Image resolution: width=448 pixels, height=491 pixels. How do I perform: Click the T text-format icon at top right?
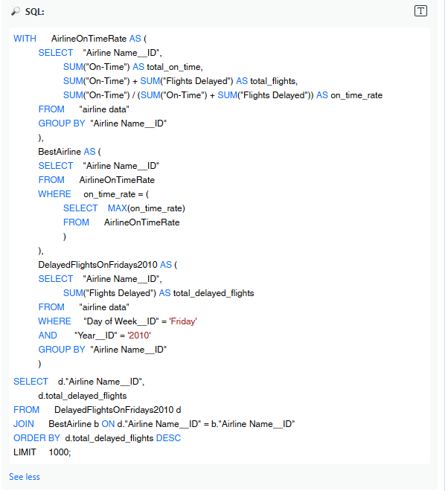click(421, 10)
